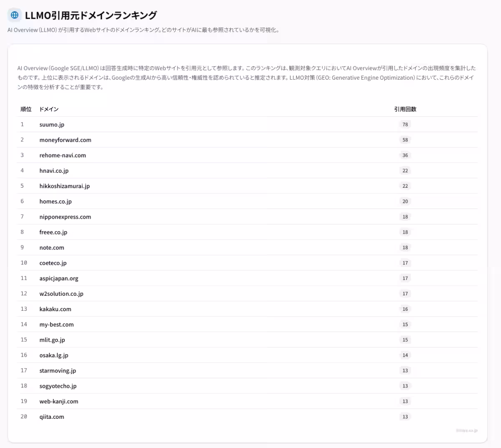Select domain hnavi.co.jp
The image size is (501, 448).
[x=54, y=171]
